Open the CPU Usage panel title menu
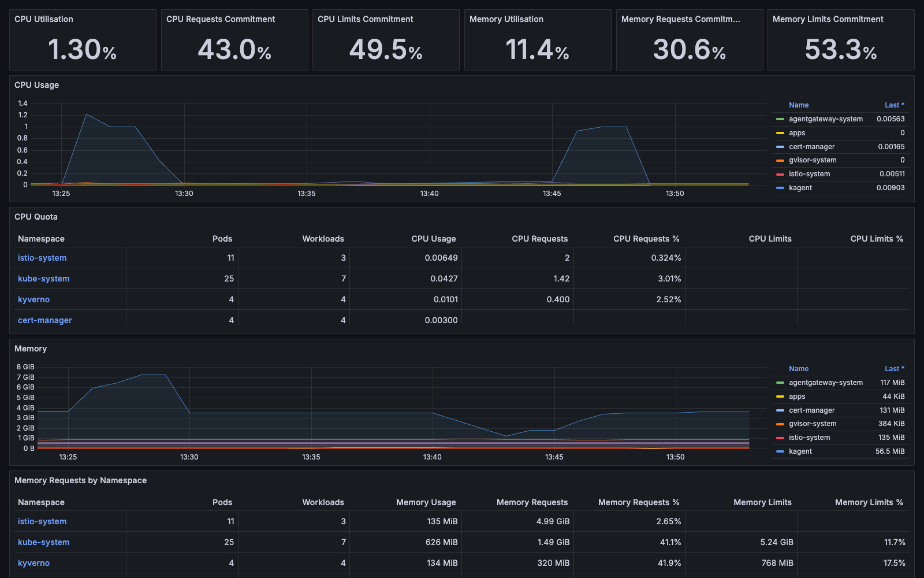This screenshot has width=924, height=578. pyautogui.click(x=37, y=85)
